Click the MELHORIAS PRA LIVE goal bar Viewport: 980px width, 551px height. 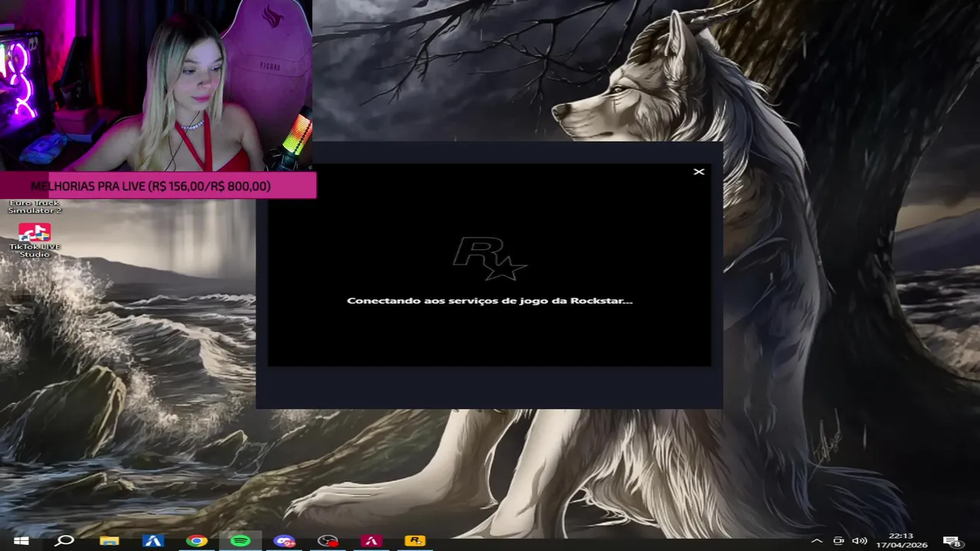point(158,186)
